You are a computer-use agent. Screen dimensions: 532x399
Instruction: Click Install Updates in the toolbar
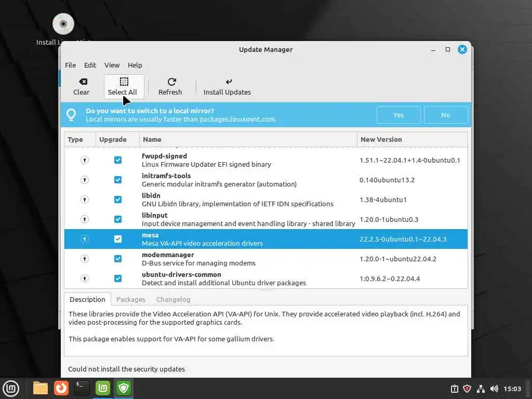click(x=227, y=87)
